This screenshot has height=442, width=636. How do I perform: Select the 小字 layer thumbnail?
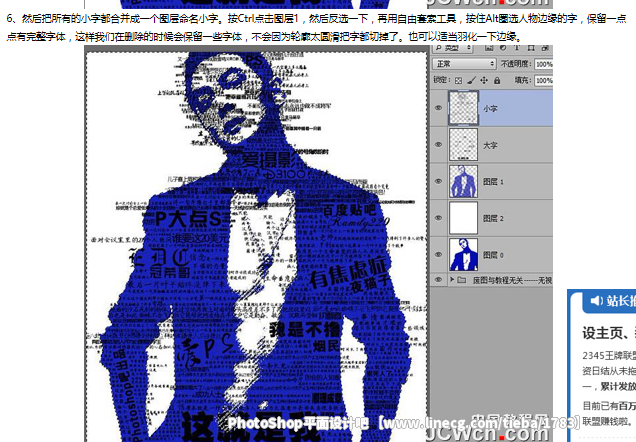click(x=463, y=108)
